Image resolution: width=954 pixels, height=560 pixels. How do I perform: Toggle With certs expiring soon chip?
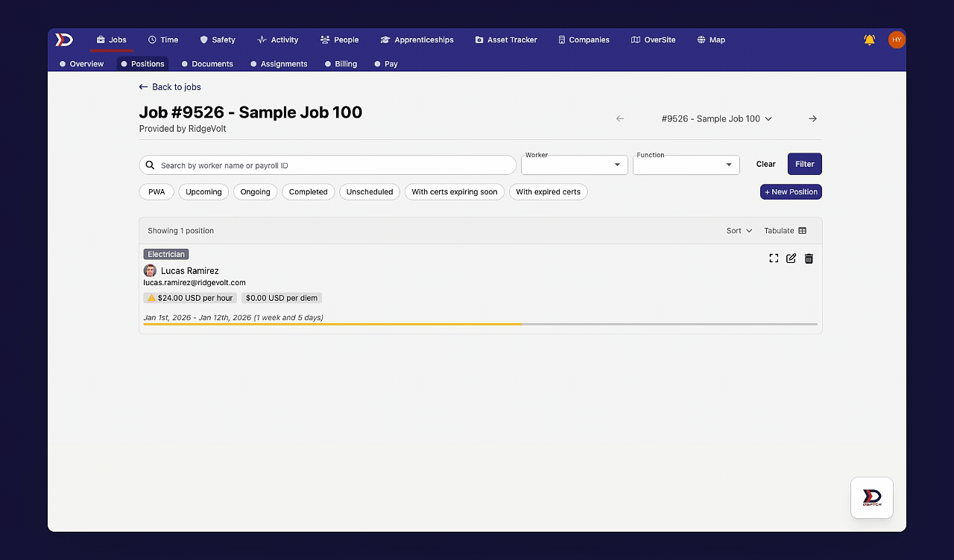click(455, 192)
